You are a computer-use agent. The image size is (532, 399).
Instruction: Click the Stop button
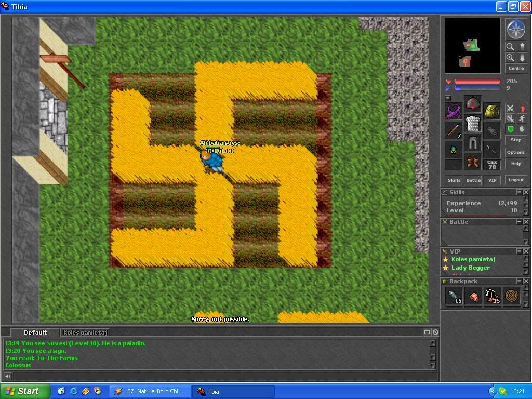tap(516, 140)
